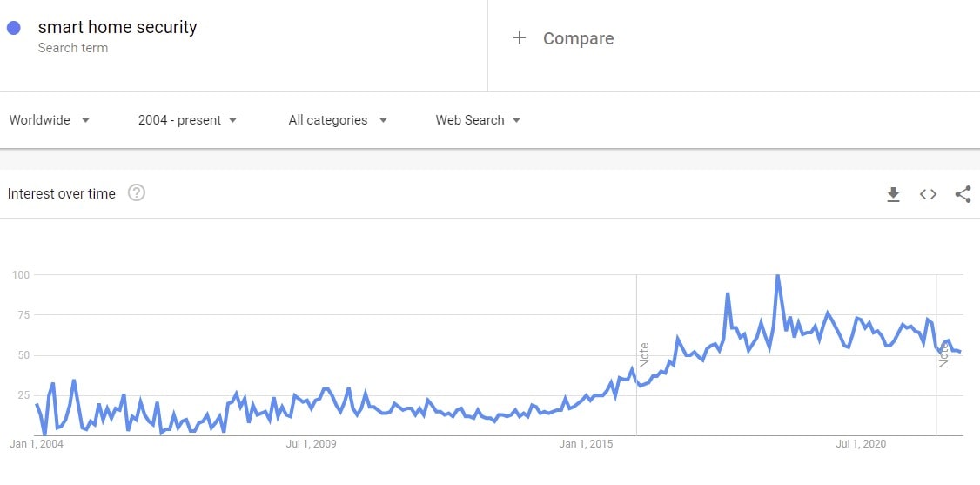Download the interest over time data
The image size is (980, 485).
click(893, 194)
